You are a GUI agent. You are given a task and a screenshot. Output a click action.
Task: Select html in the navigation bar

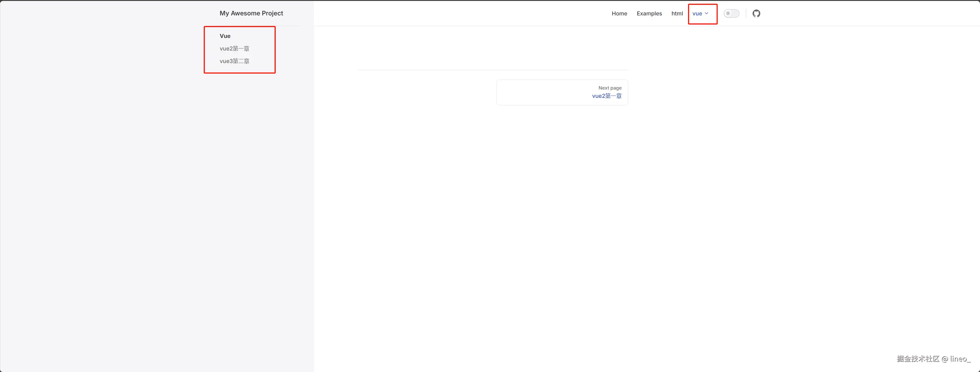[677, 14]
